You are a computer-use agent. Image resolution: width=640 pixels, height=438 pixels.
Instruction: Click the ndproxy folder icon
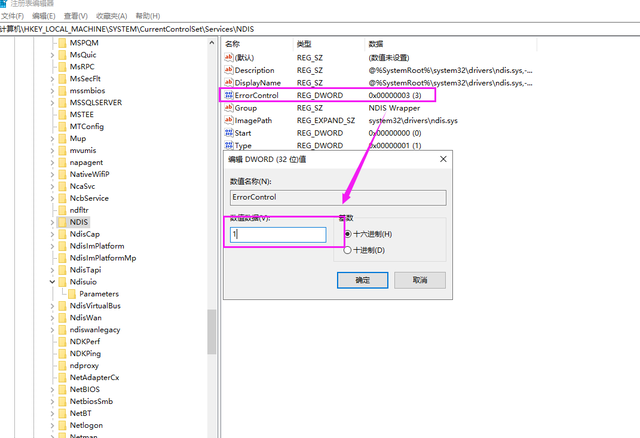[62, 365]
